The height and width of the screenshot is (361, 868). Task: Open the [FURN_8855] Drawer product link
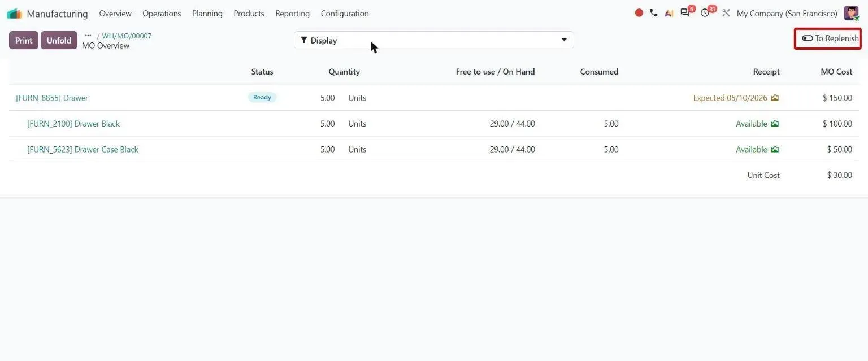pos(52,98)
